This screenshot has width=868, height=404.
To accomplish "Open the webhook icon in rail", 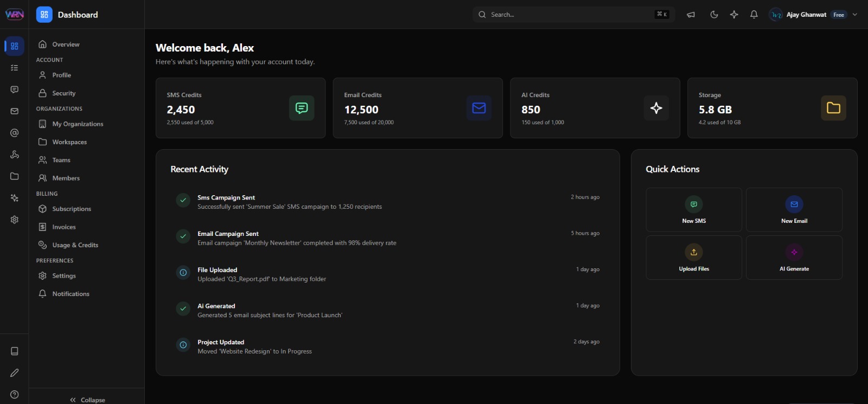I will (15, 155).
